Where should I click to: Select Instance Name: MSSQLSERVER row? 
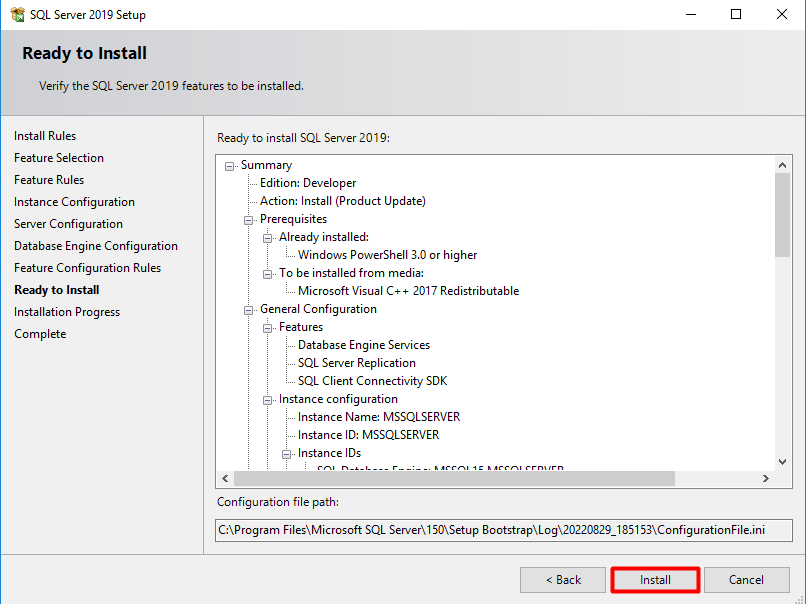click(x=379, y=417)
